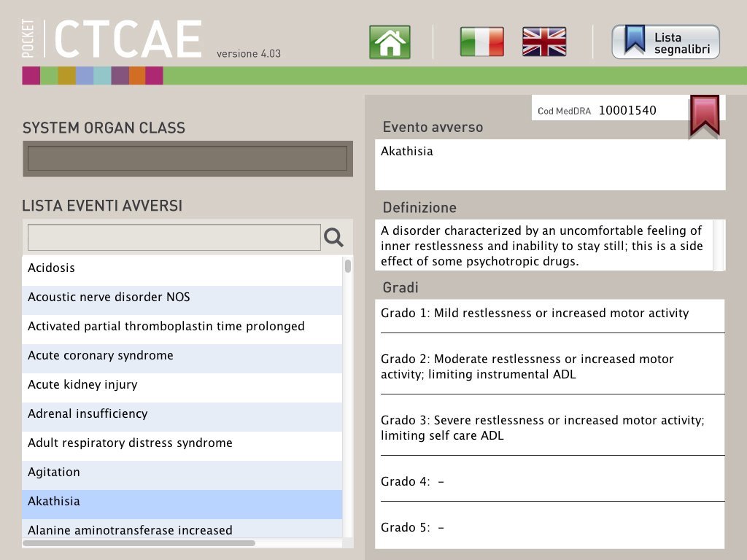The image size is (747, 560).
Task: Click the green Home icon
Action: (x=390, y=42)
